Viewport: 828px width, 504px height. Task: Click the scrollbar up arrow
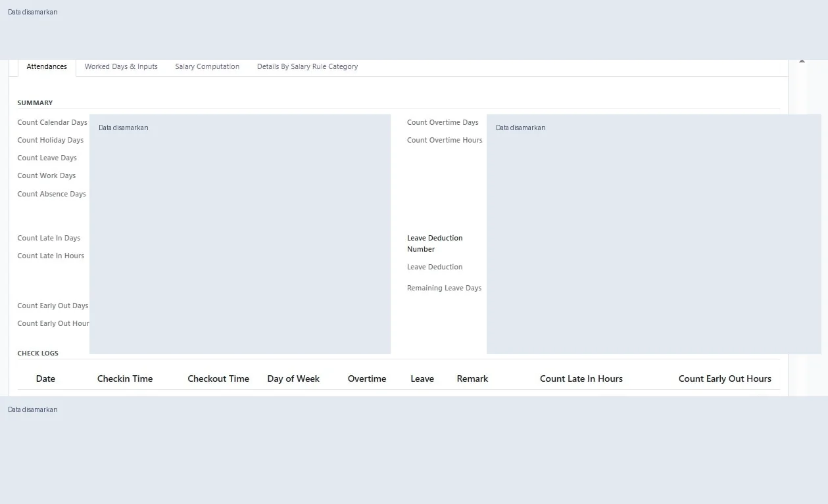(802, 61)
